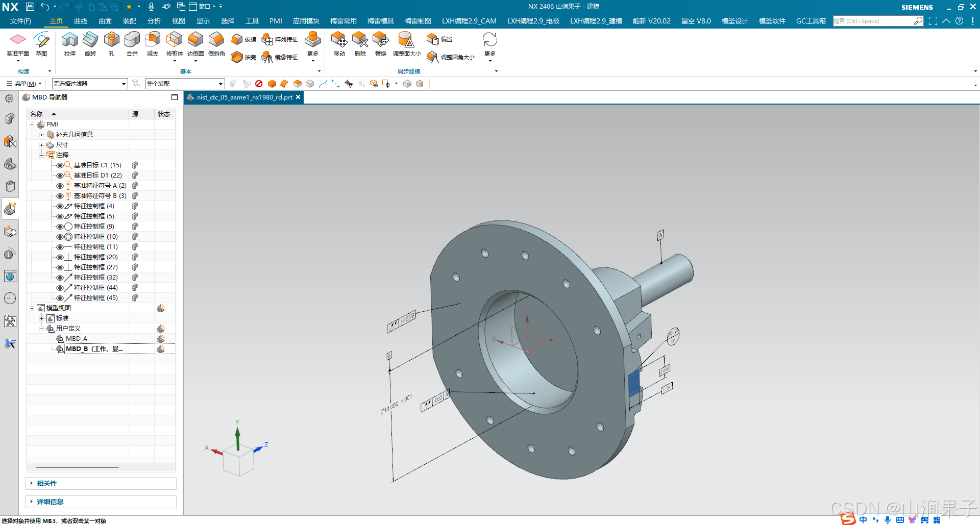
Task: Expand the 标准 views node
Action: 41,318
